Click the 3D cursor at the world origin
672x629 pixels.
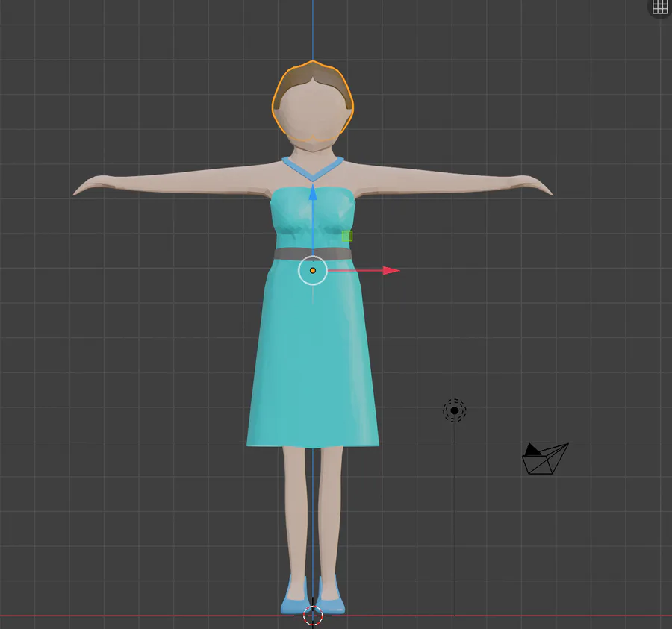[x=313, y=616]
